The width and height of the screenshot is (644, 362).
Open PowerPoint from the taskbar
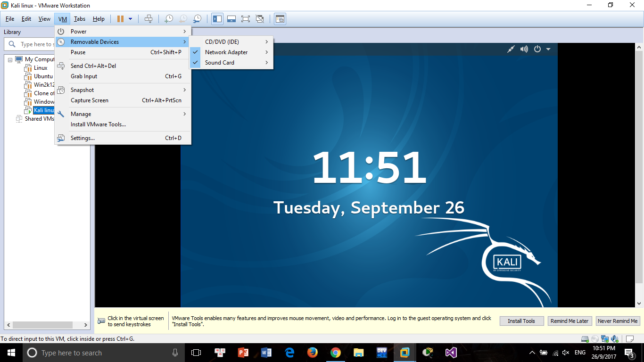[x=243, y=353]
